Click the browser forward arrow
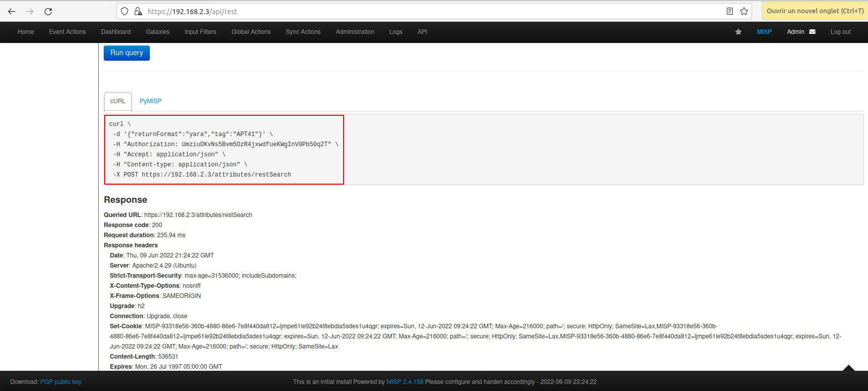868x391 pixels. point(30,11)
